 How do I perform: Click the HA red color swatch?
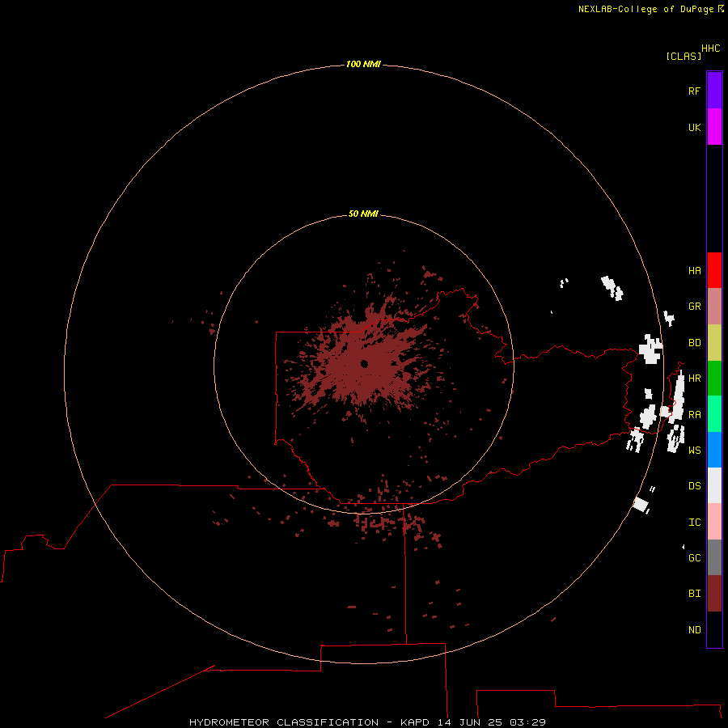coord(714,270)
